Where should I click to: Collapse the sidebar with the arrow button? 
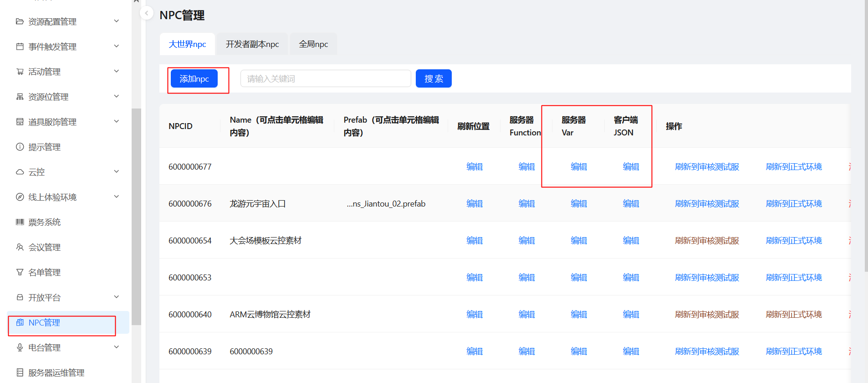[x=147, y=13]
